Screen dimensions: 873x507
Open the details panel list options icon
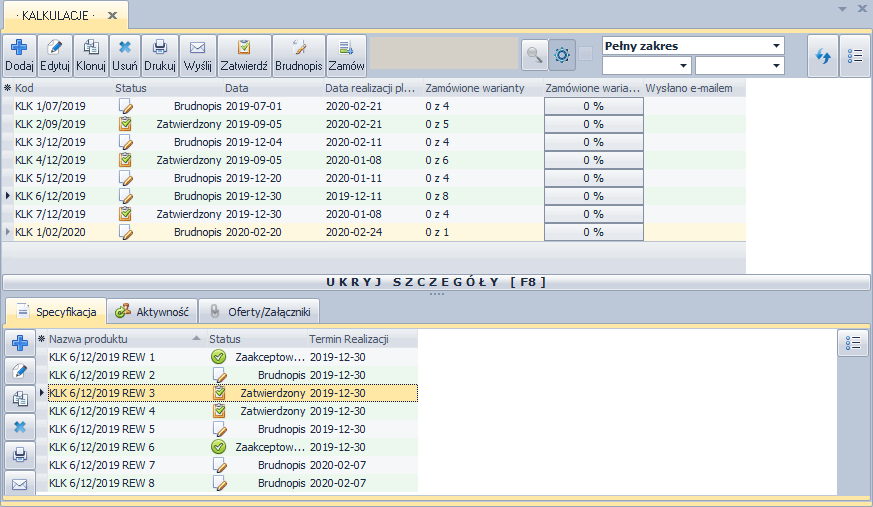(853, 343)
